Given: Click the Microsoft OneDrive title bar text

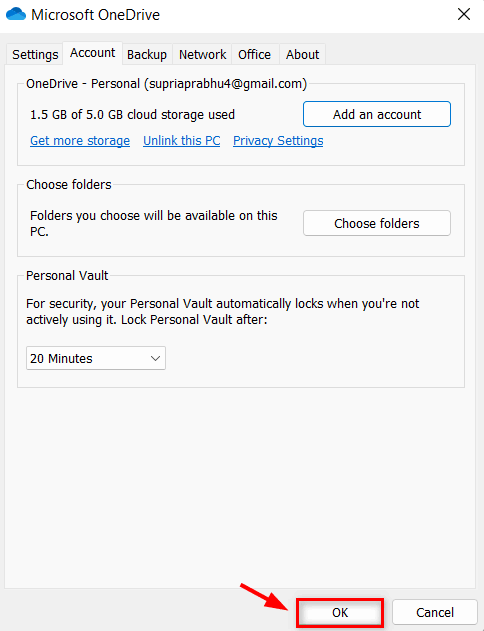Looking at the screenshot, I should pos(95,15).
